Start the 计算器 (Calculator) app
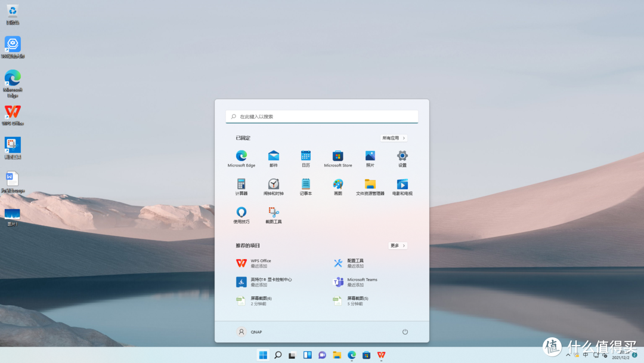Image resolution: width=644 pixels, height=363 pixels. pyautogui.click(x=241, y=184)
